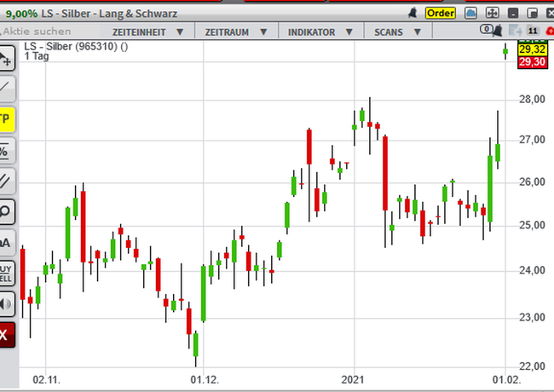The image size is (554, 392).
Task: Click the move window arrows icon
Action: pyautogui.click(x=492, y=14)
